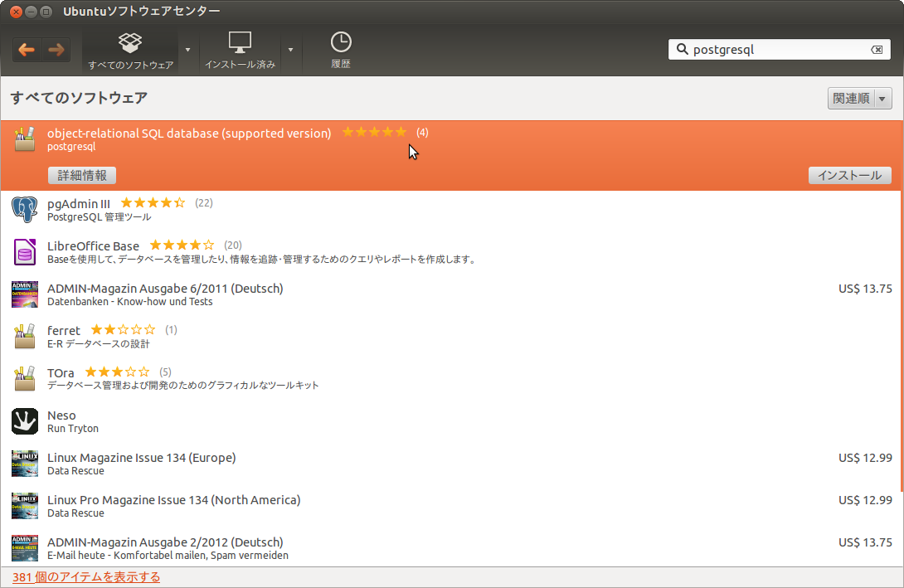Click the Run Tryton description

click(73, 429)
